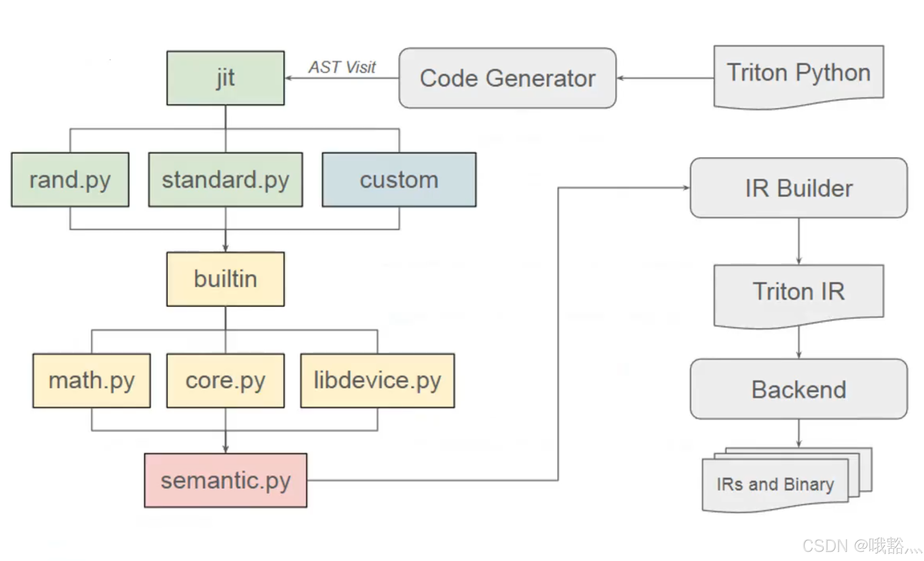Select the math.py box
924x561 pixels.
click(x=91, y=380)
